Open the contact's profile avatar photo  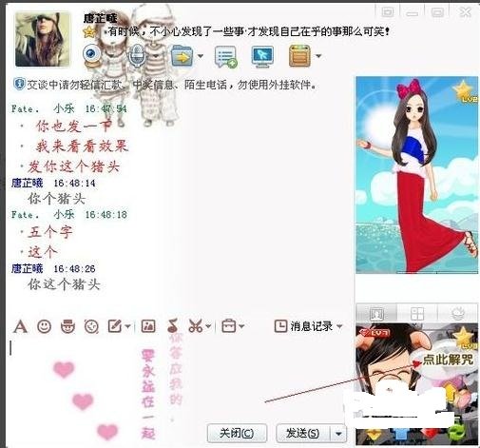[43, 39]
